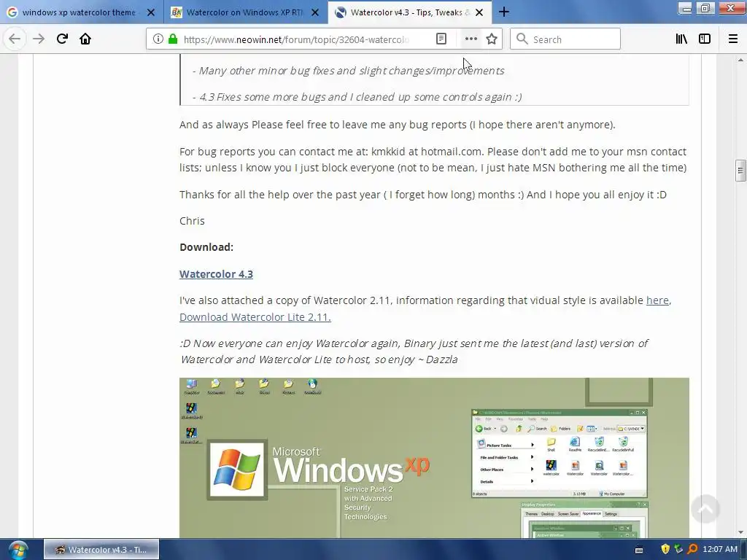Image resolution: width=747 pixels, height=560 pixels.
Task: Download via Watercolor 4.3 link
Action: (x=216, y=274)
